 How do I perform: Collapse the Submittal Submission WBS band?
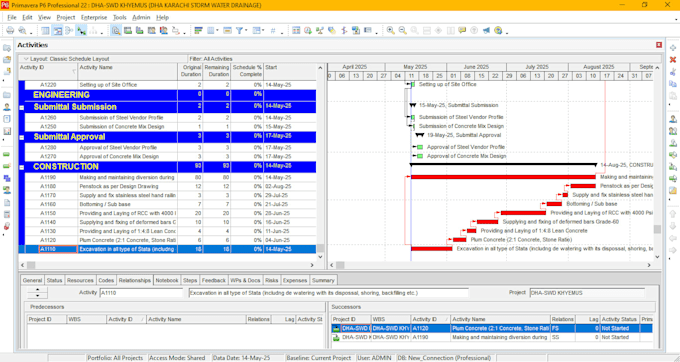click(x=22, y=108)
